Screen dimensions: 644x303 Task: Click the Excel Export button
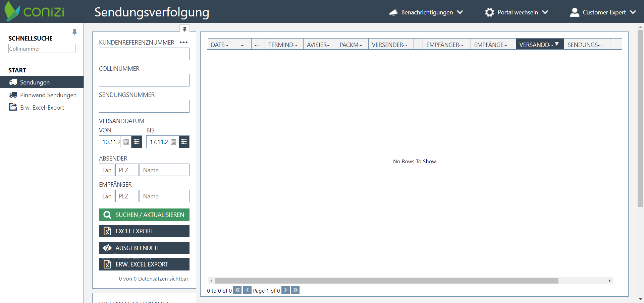pyautogui.click(x=144, y=231)
